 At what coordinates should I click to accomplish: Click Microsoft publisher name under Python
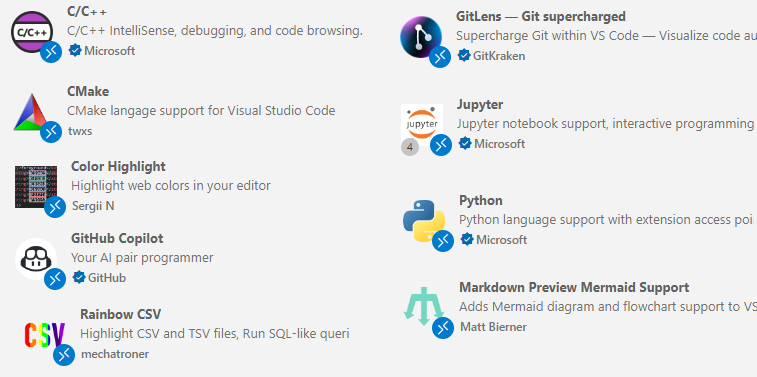[x=502, y=240]
